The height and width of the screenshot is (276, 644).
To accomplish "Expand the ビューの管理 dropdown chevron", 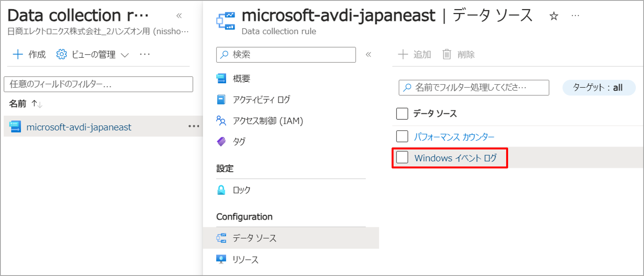I will pos(124,55).
